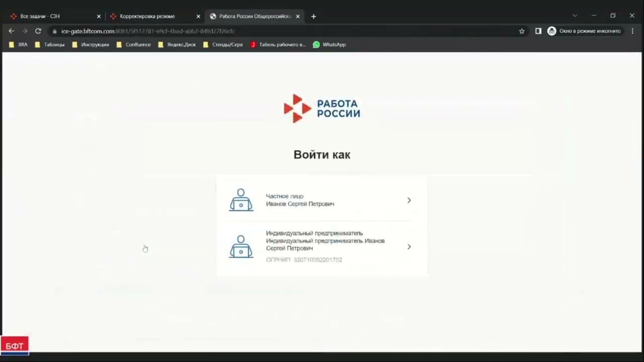Click ОГРНИП number text

[x=304, y=260]
